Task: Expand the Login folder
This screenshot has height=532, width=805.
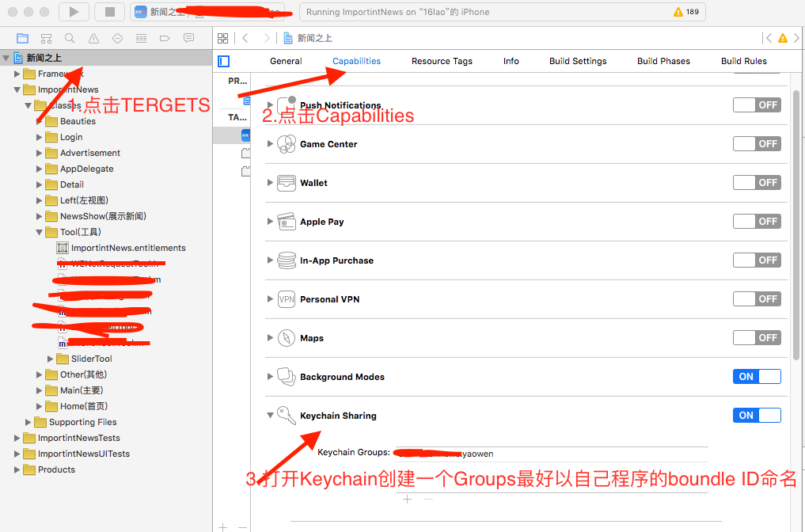Action: click(39, 137)
